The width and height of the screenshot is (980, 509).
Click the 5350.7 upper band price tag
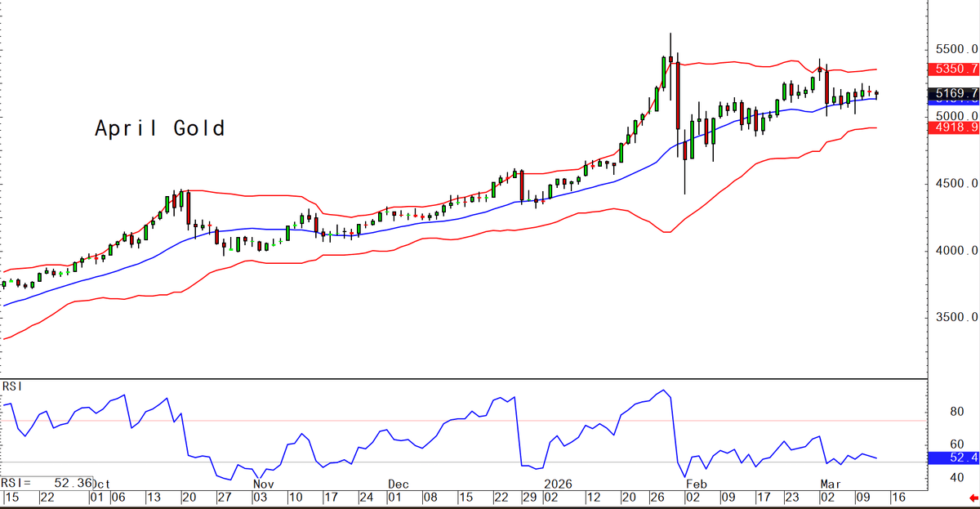954,69
